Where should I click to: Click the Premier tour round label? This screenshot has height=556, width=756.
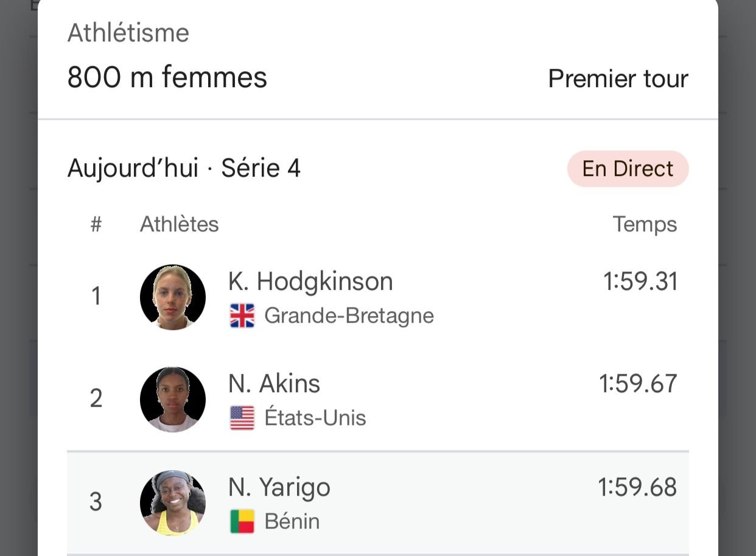coord(618,79)
